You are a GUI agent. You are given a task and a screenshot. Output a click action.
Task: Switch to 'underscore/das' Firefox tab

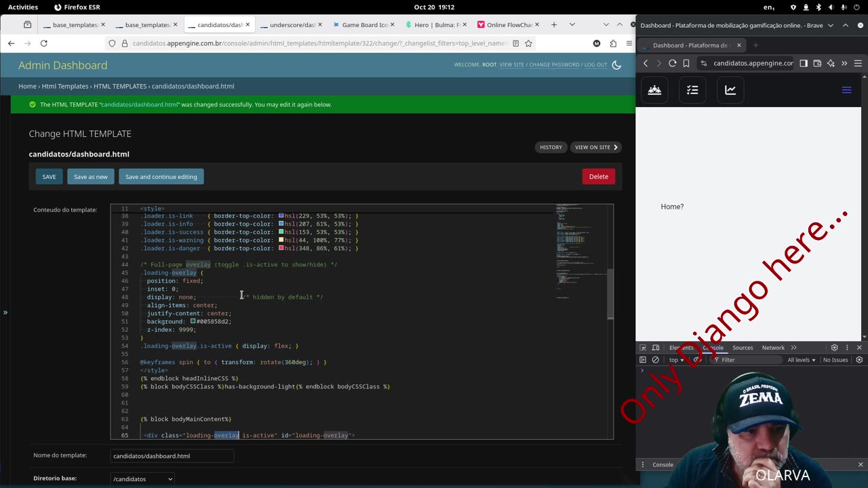[292, 25]
